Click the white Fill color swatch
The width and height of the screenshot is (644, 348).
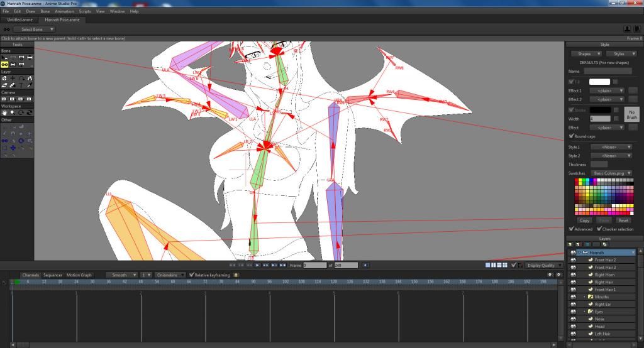pos(599,82)
